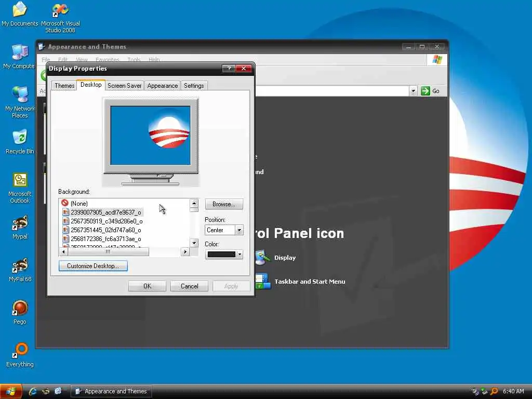This screenshot has height=399, width=532.
Task: Click the Apply button
Action: (x=231, y=286)
